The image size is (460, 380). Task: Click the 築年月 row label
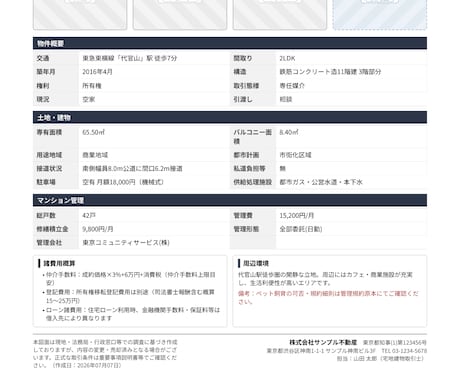[46, 72]
